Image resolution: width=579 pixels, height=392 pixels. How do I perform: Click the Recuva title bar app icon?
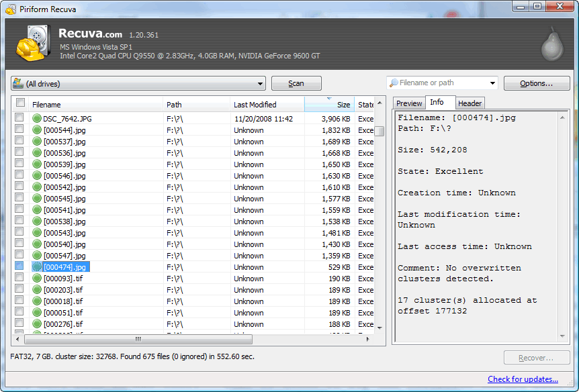point(11,9)
